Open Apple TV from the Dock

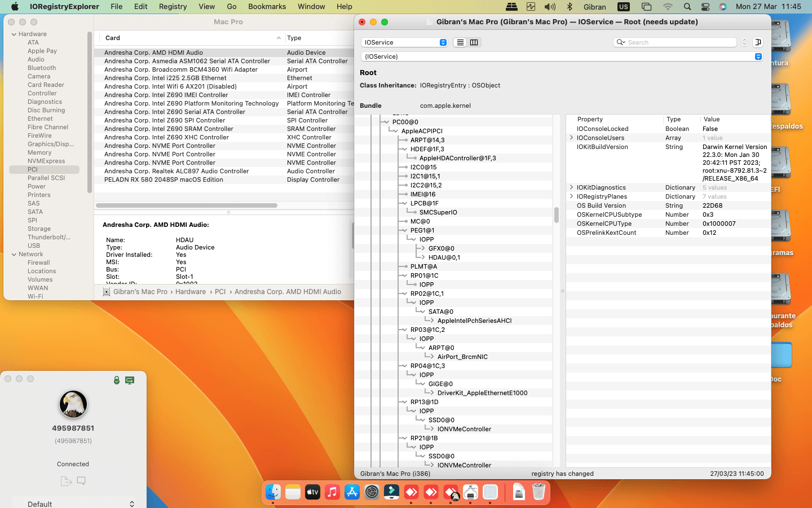click(312, 492)
